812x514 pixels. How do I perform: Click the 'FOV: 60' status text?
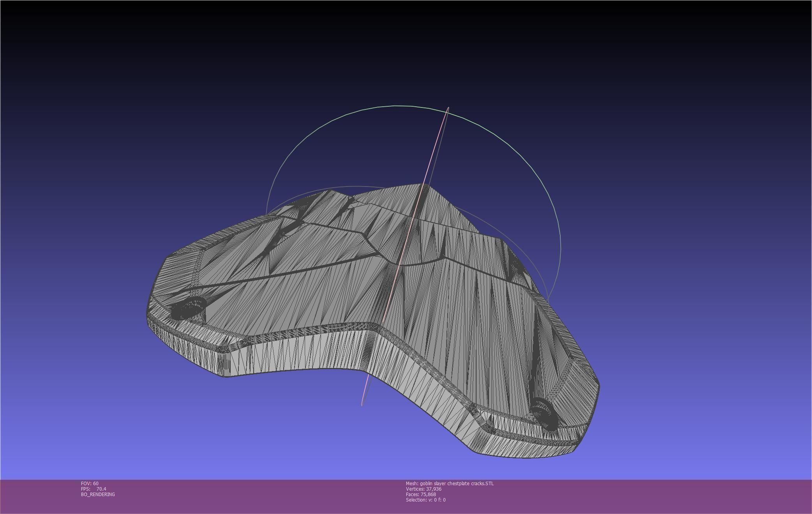coord(90,484)
